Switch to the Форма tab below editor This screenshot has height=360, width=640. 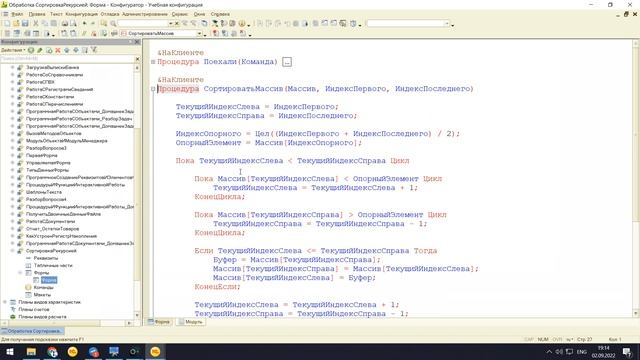(159, 322)
